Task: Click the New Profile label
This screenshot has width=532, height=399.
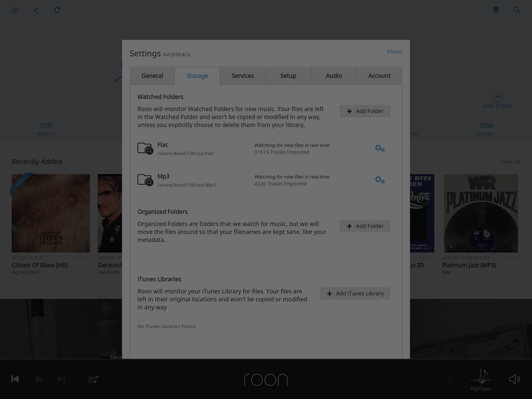Action: click(x=498, y=106)
